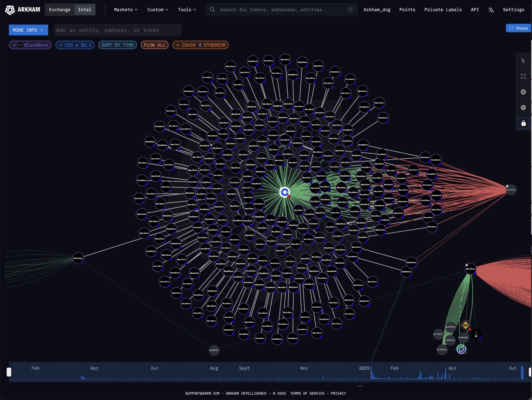Viewport: 532px width, 400px height.
Task: Click the timeline at the Nov label
Action: [x=304, y=368]
